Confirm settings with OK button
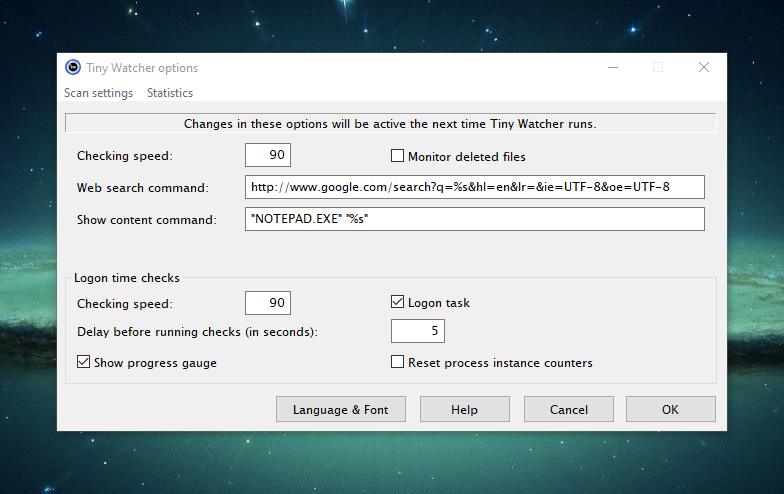The image size is (784, 494). point(670,410)
